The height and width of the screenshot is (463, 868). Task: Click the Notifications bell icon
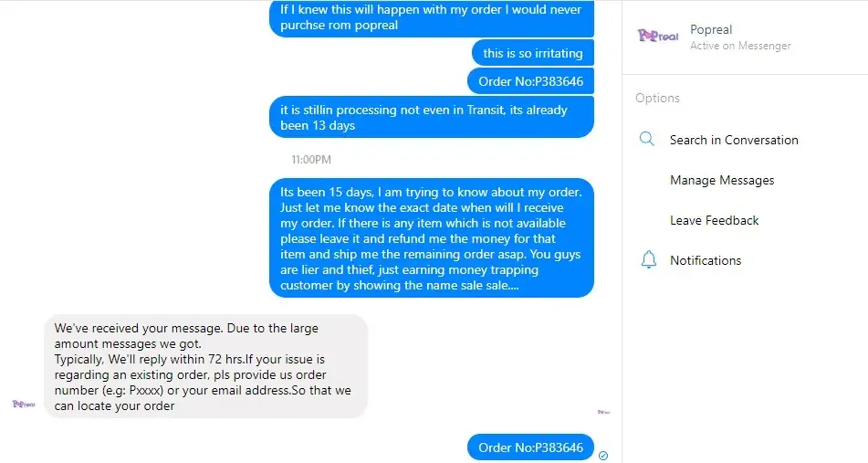(648, 259)
